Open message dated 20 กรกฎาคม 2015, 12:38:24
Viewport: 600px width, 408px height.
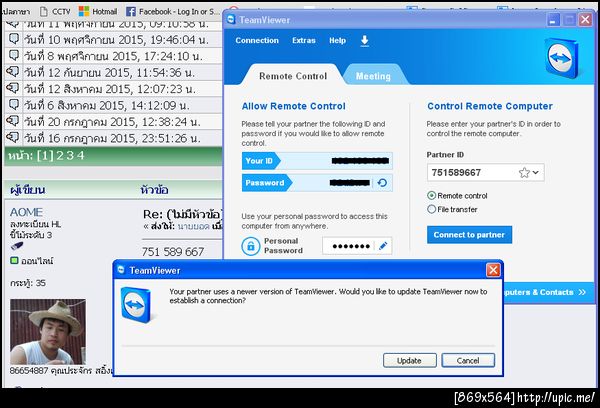112,122
